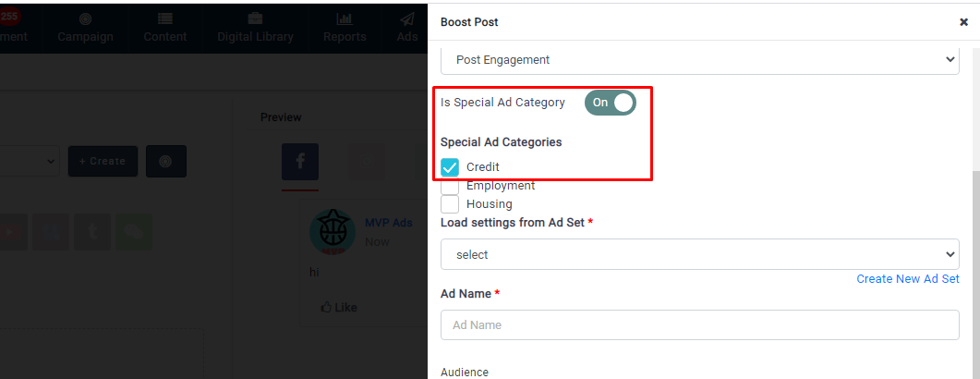This screenshot has height=379, width=980.
Task: Click the round icon button beside Create
Action: 165,161
